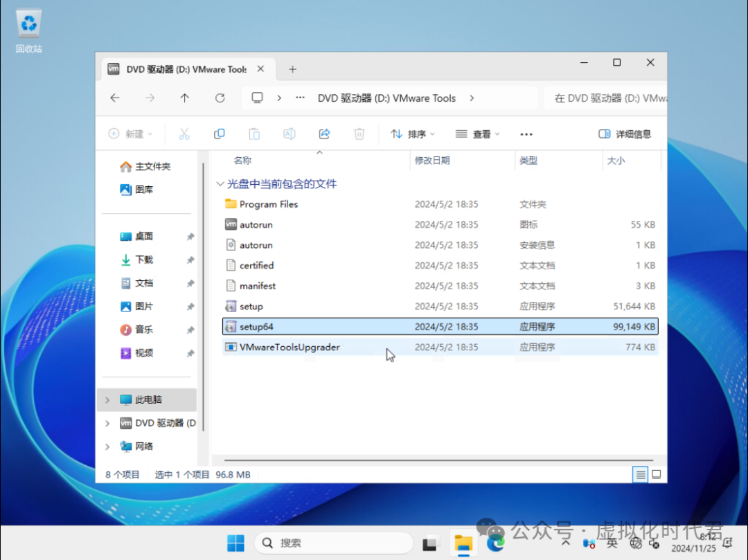748x560 pixels.
Task: Select 此电脑 in navigation pane
Action: click(x=148, y=399)
